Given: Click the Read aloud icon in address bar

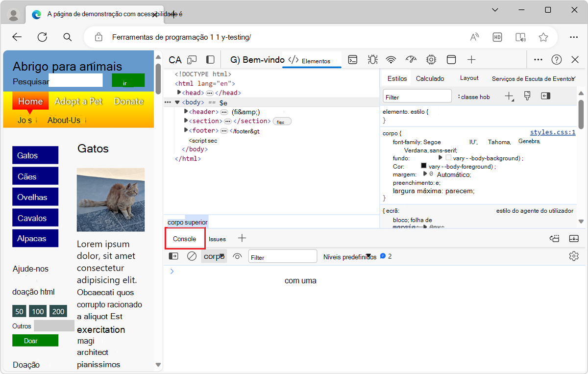Looking at the screenshot, I should (x=474, y=37).
